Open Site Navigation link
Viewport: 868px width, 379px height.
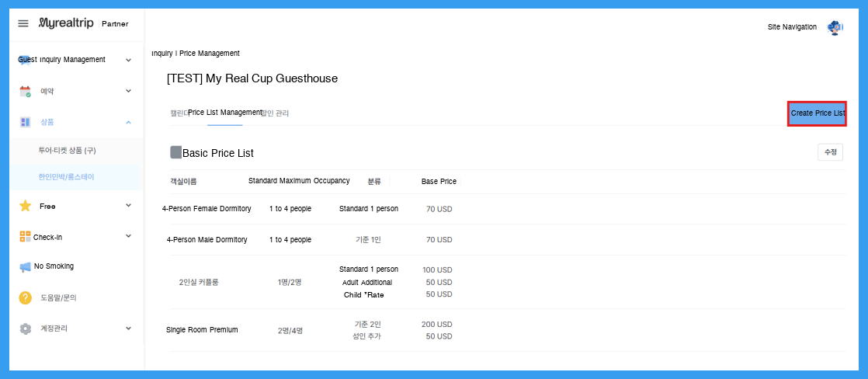[x=792, y=26]
